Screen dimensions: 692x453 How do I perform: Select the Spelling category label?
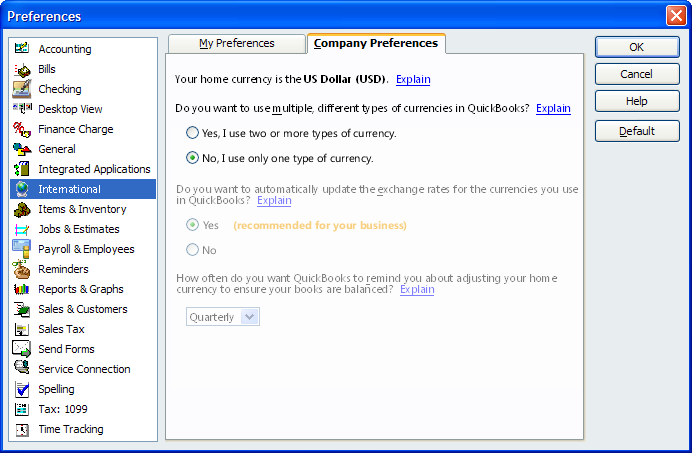tap(56, 389)
